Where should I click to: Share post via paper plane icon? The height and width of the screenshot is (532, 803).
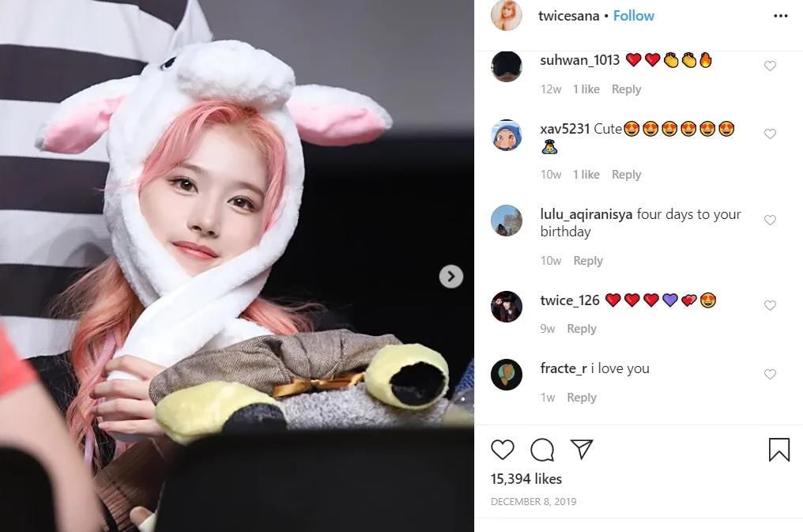[582, 449]
